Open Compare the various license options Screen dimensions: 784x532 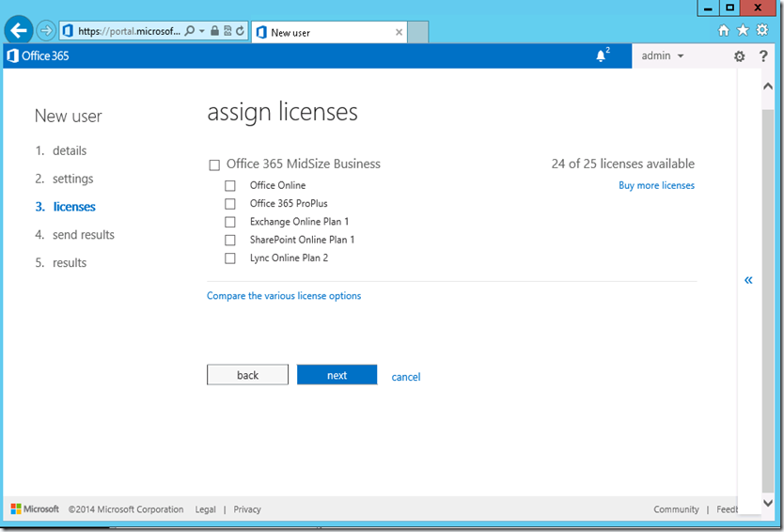[284, 296]
